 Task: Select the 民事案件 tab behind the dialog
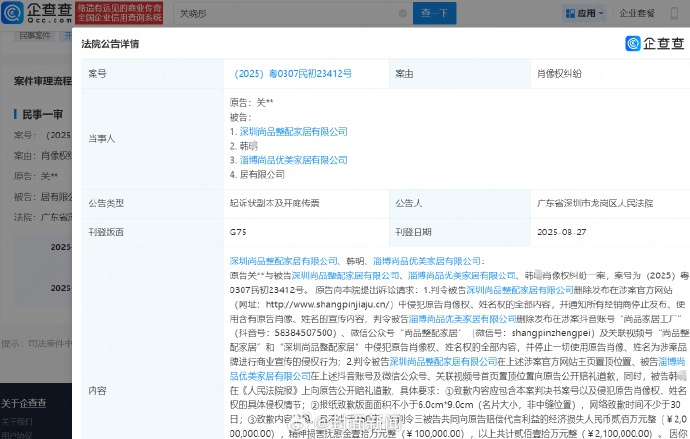[35, 35]
